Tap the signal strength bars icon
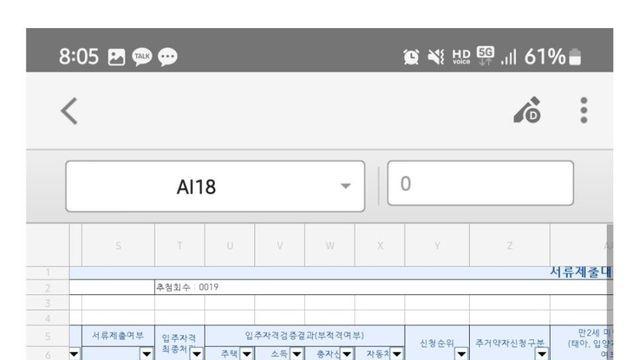This screenshot has width=640, height=360. coord(509,57)
